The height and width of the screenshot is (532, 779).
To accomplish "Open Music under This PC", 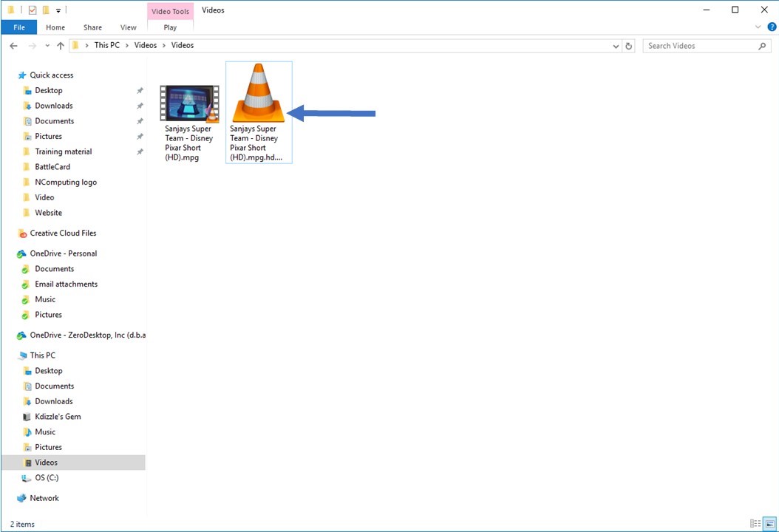I will pyautogui.click(x=44, y=432).
